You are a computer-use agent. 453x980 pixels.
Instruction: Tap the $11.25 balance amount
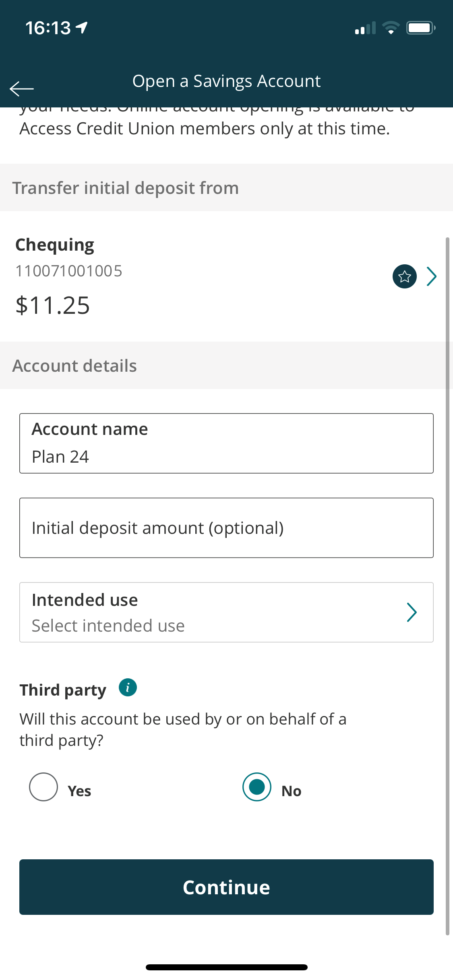tap(53, 305)
